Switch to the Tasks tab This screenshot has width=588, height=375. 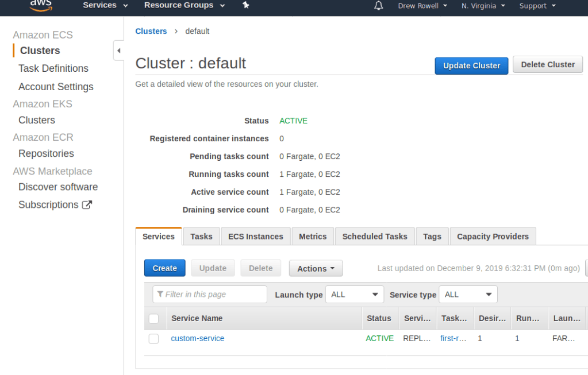201,237
